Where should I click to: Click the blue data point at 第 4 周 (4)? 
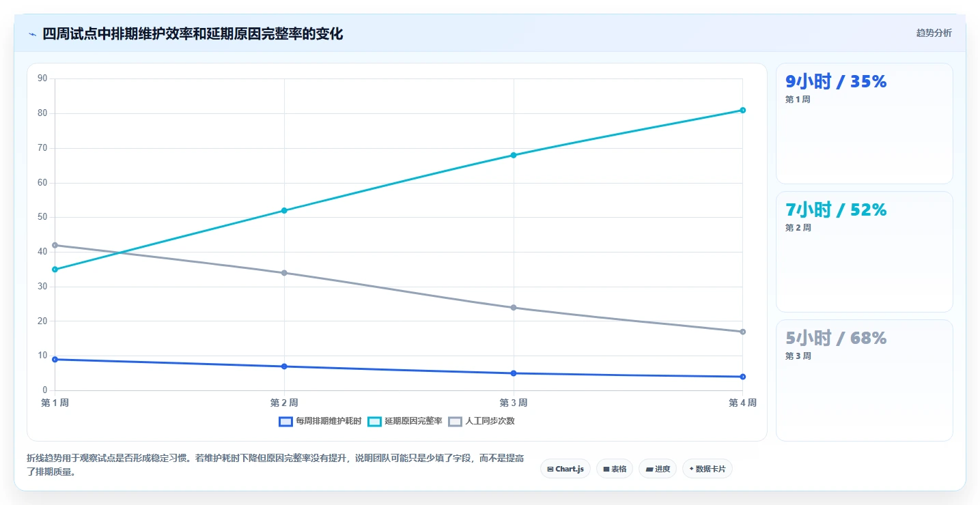point(742,377)
